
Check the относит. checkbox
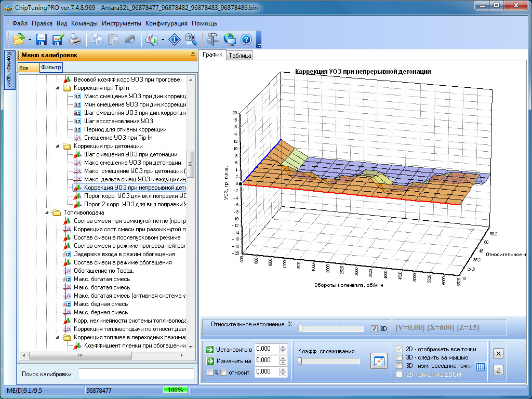pos(223,372)
